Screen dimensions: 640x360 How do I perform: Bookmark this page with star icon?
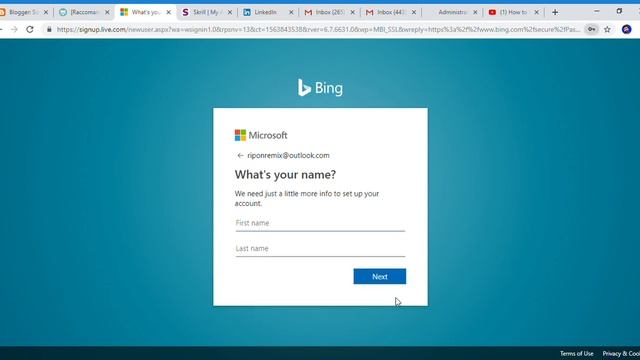[x=607, y=29]
